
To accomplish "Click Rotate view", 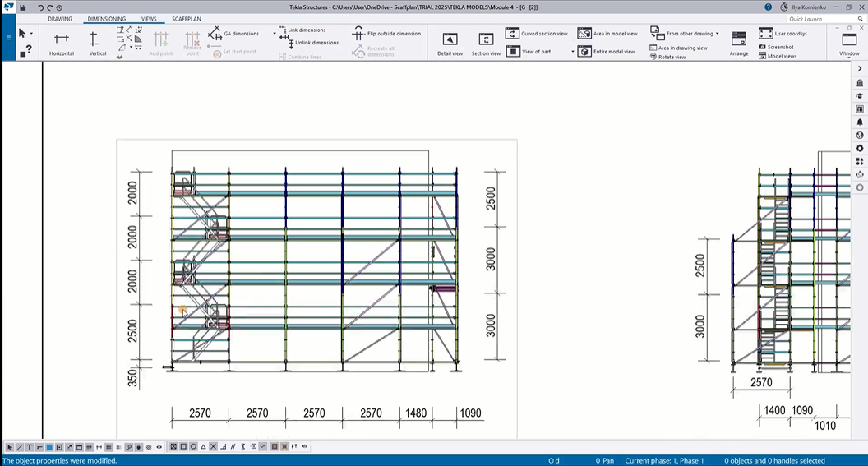I will (668, 57).
